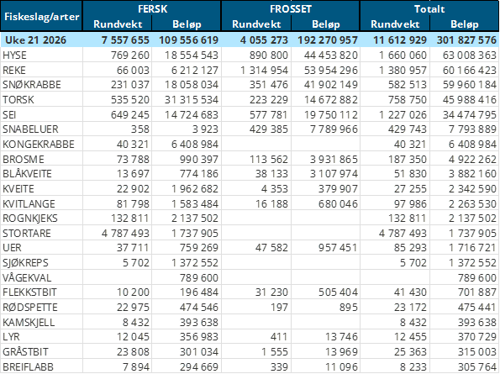
Task: Click frozen total amount 192 270 957
Action: [328, 40]
